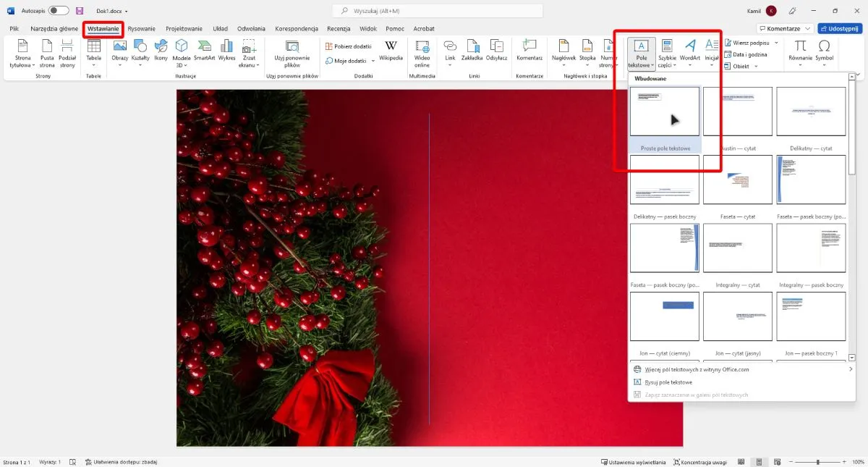Switch to Projektowanie tab
The height and width of the screenshot is (467, 868).
pos(184,28)
